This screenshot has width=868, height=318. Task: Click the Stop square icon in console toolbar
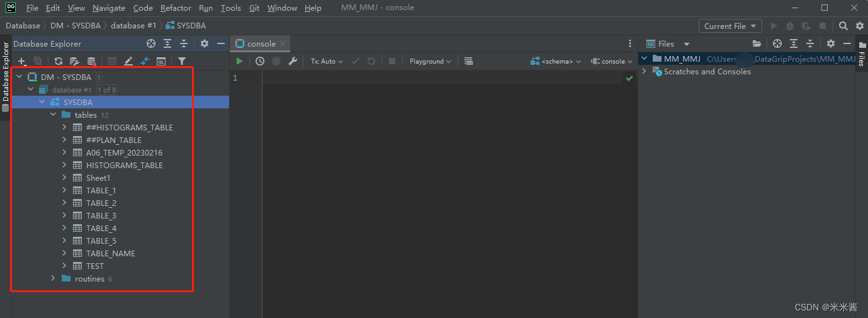[392, 61]
